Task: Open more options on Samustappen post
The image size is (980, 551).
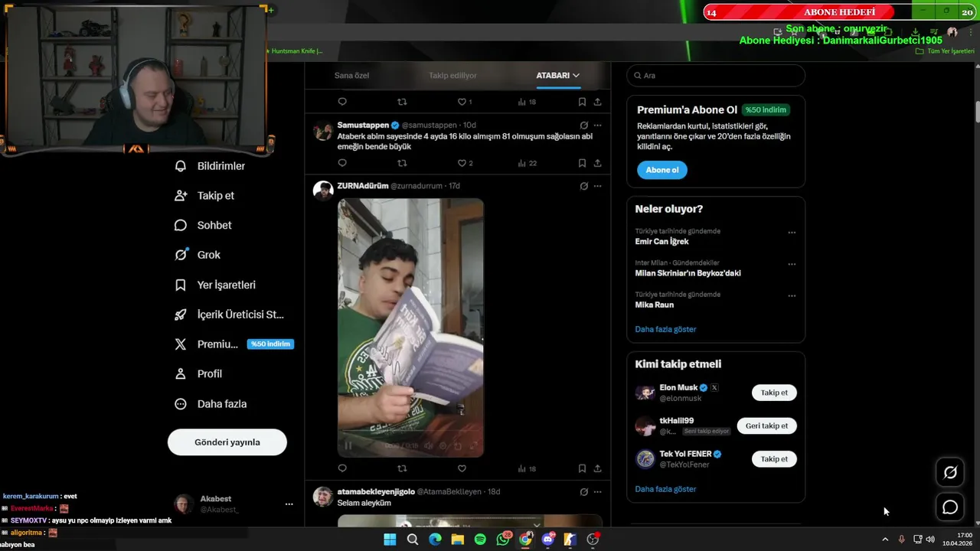Action: coord(598,125)
